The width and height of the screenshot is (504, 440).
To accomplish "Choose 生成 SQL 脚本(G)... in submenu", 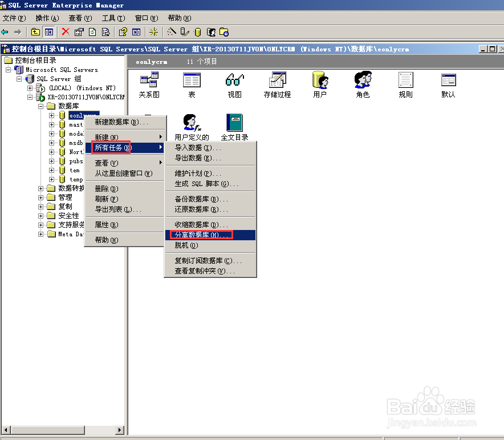I will pos(210,184).
